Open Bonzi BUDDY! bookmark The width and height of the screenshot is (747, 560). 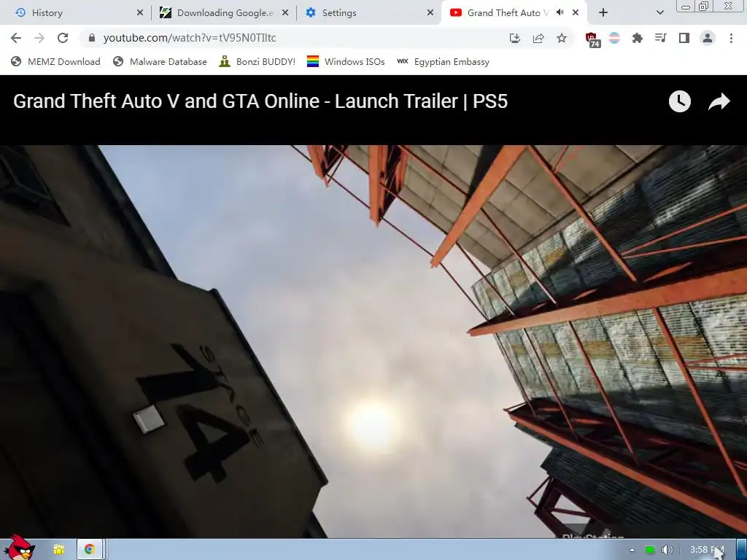tap(258, 61)
